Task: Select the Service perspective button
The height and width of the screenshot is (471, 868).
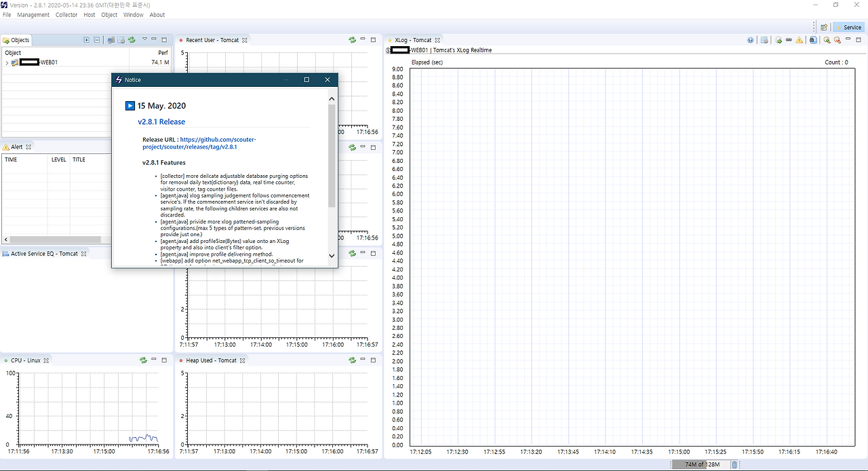Action: (x=848, y=28)
